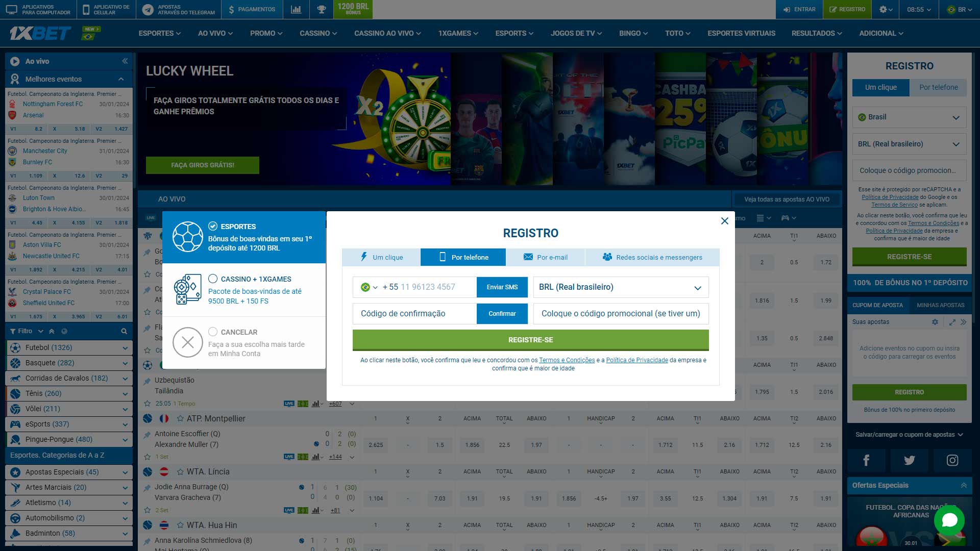980x551 pixels.
Task: Expand the Futebol (1326) sports category
Action: pyautogui.click(x=69, y=347)
